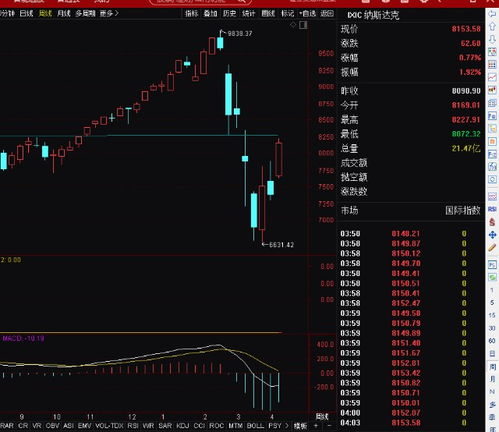The width and height of the screenshot is (499, 432).
Task: Select the KDJ indicator tab
Action: [x=183, y=426]
